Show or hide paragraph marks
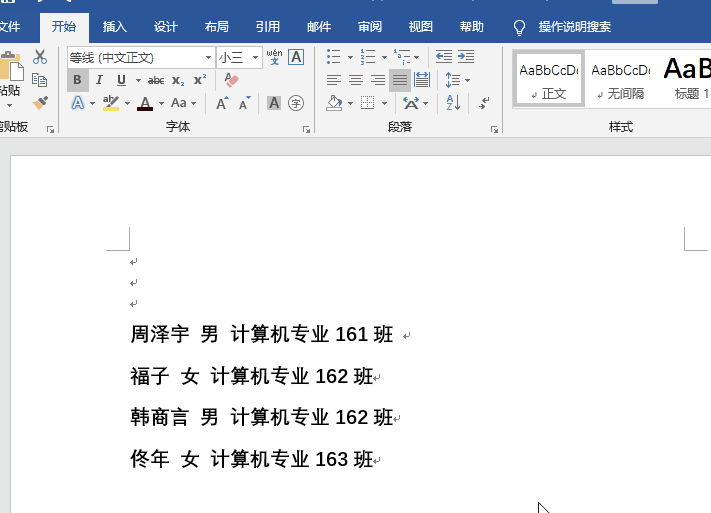This screenshot has width=711, height=513. tap(484, 103)
